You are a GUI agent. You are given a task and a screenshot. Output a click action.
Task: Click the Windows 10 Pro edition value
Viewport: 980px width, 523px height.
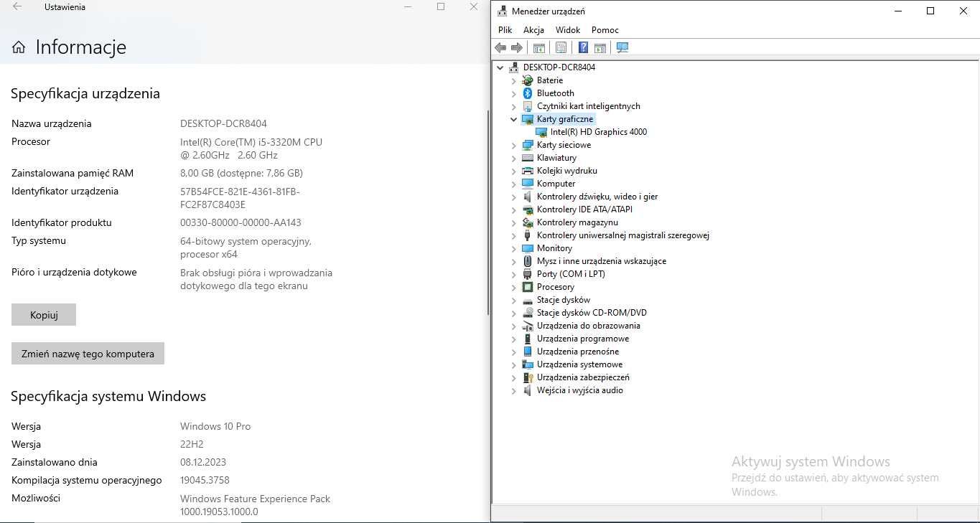(215, 426)
